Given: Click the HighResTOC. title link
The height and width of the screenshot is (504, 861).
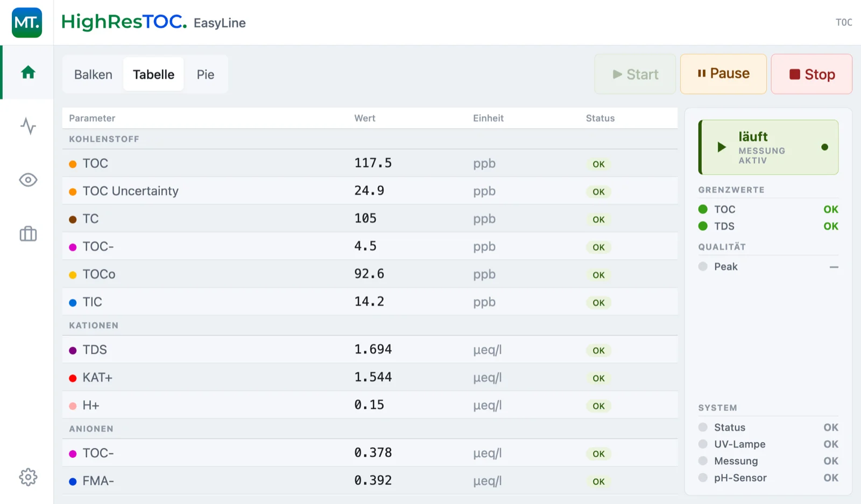Looking at the screenshot, I should click(124, 22).
